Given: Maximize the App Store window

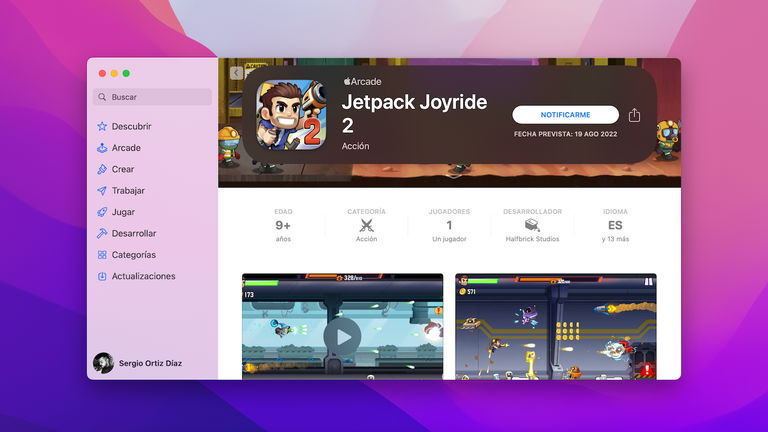Looking at the screenshot, I should pos(126,73).
